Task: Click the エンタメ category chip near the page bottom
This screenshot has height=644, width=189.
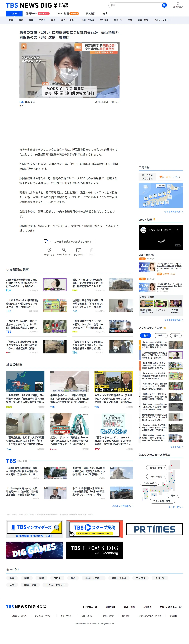Action: point(140,578)
